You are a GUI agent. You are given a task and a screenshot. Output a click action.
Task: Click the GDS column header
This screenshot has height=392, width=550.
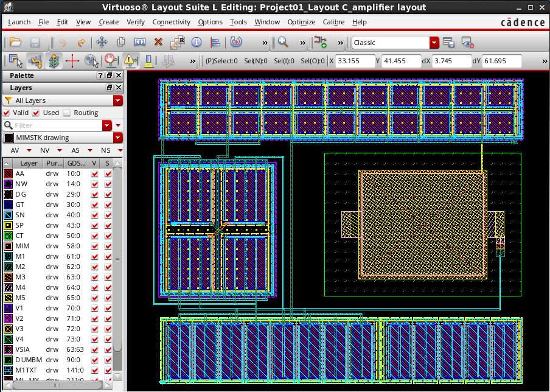click(x=76, y=163)
